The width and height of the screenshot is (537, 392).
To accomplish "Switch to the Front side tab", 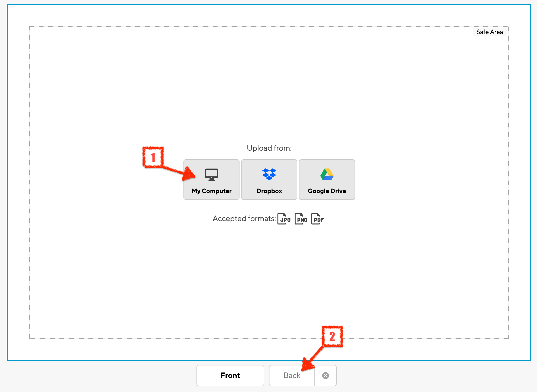I will 230,376.
